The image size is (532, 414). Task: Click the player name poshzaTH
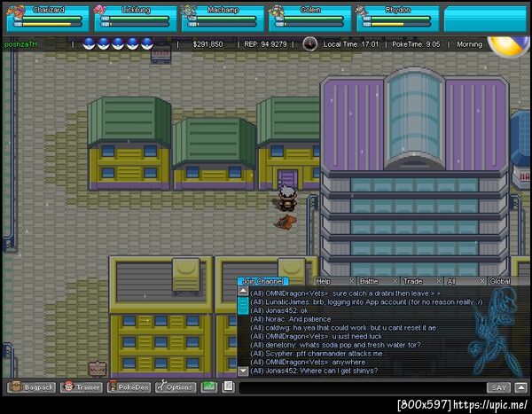[20, 44]
